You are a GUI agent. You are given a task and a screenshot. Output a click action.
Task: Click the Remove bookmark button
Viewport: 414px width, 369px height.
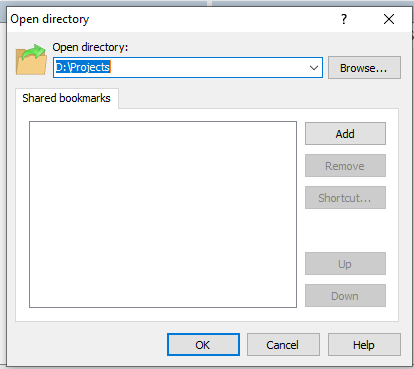(x=345, y=166)
